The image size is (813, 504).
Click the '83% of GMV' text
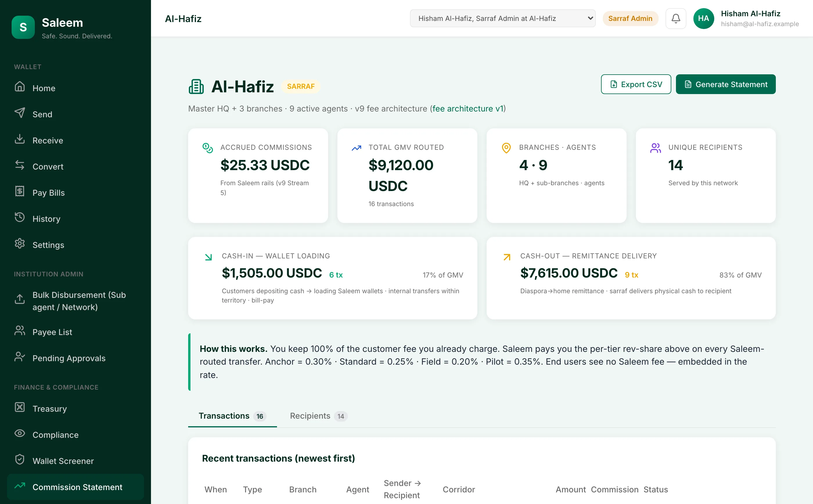click(740, 275)
